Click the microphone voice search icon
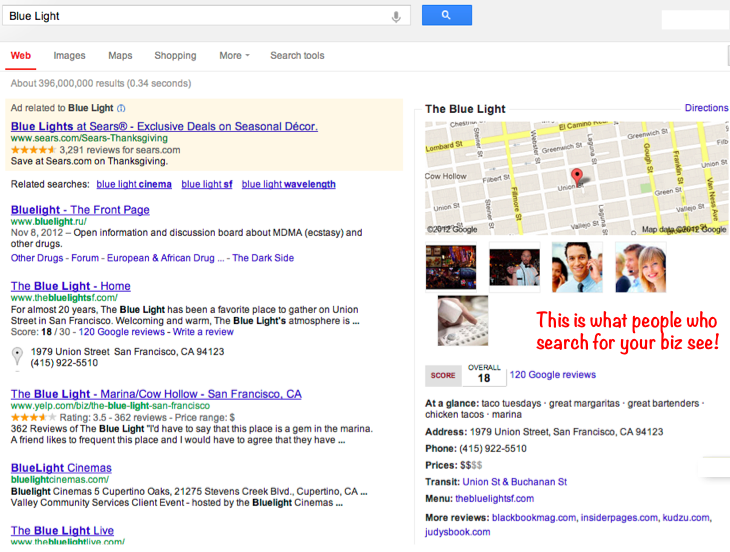Image resolution: width=730 pixels, height=552 pixels. pos(396,17)
